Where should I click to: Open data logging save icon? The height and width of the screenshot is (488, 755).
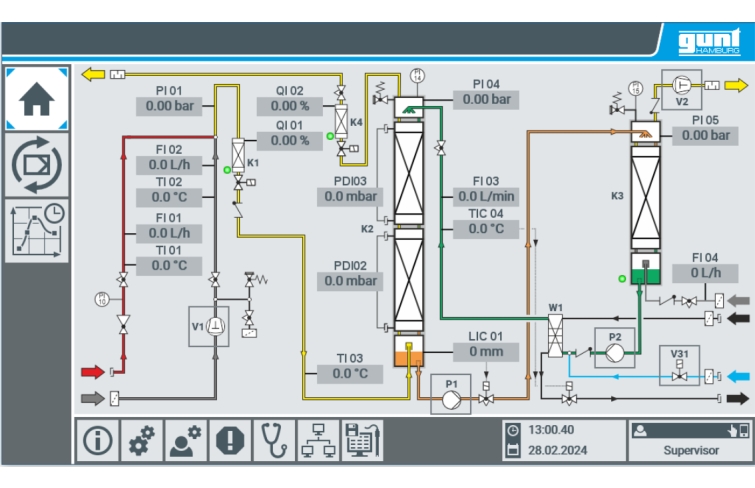pyautogui.click(x=361, y=440)
